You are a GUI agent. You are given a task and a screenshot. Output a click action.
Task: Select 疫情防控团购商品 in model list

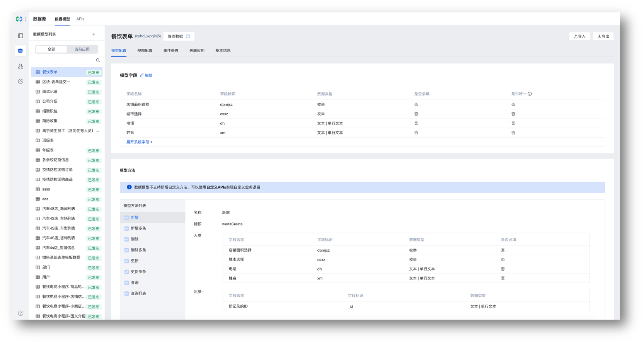tap(66, 180)
